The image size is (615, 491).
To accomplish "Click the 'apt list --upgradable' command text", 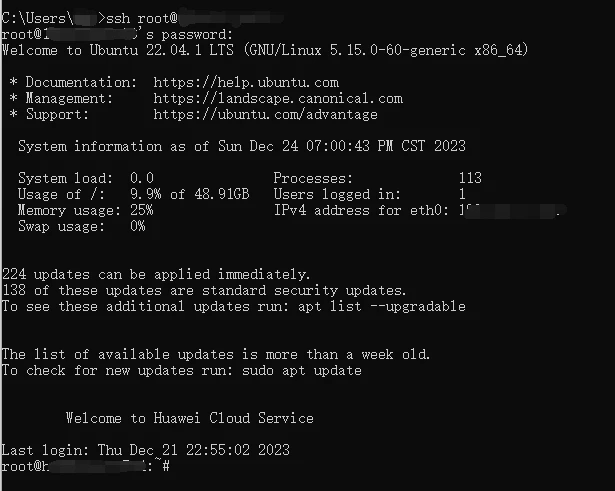I will [381, 306].
